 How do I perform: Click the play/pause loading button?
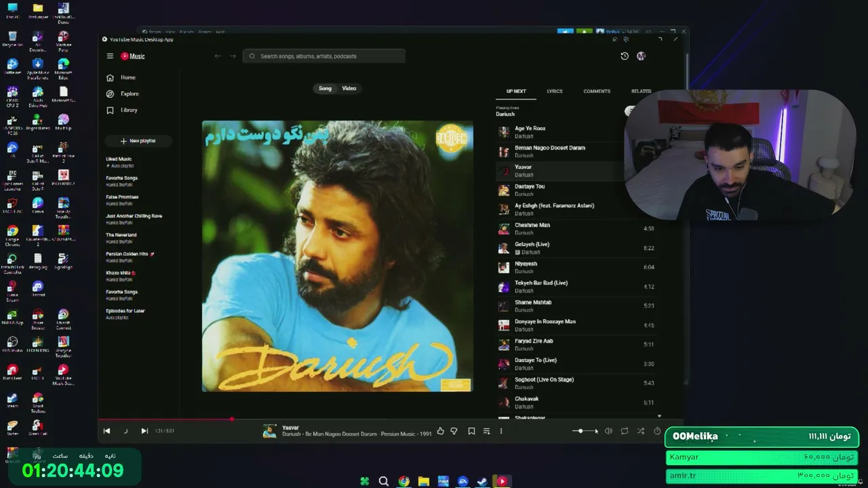tap(125, 431)
